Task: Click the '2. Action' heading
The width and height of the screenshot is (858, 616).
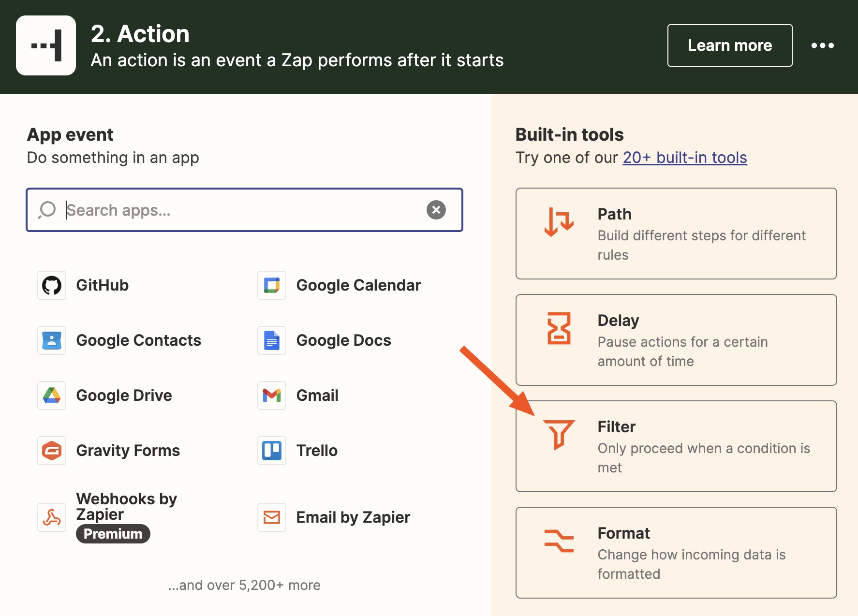Action: click(140, 34)
